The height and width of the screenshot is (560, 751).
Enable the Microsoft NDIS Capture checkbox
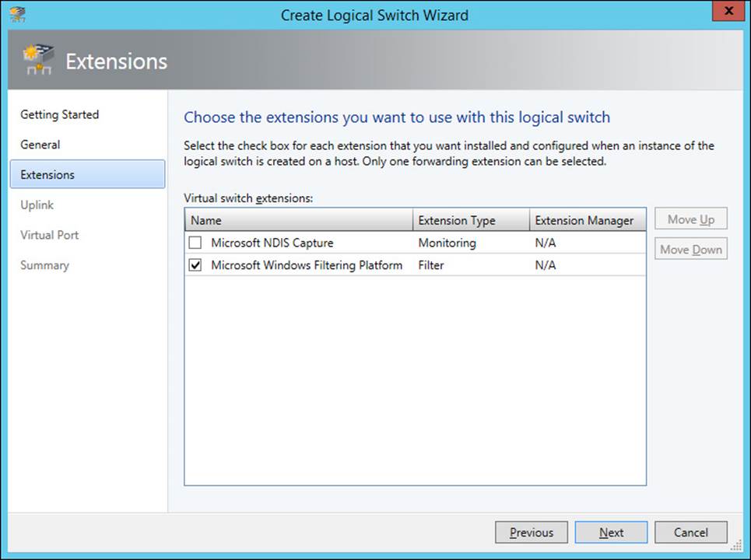coord(195,243)
